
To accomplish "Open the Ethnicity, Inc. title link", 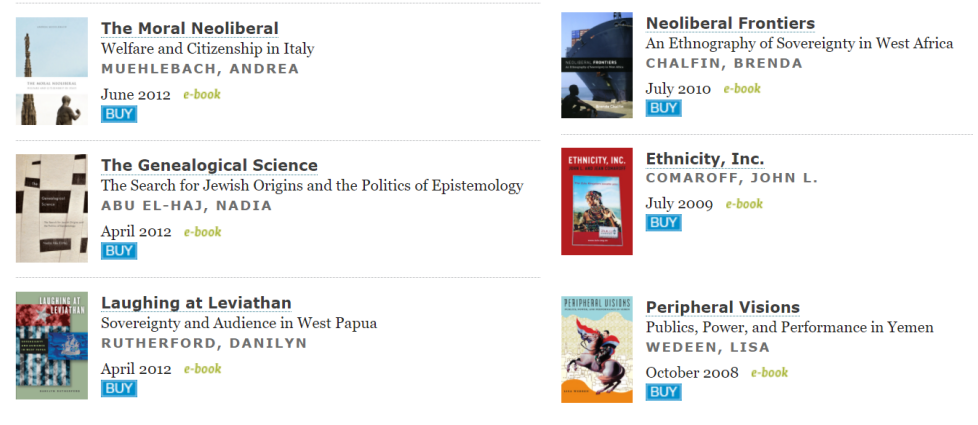I will pos(705,159).
